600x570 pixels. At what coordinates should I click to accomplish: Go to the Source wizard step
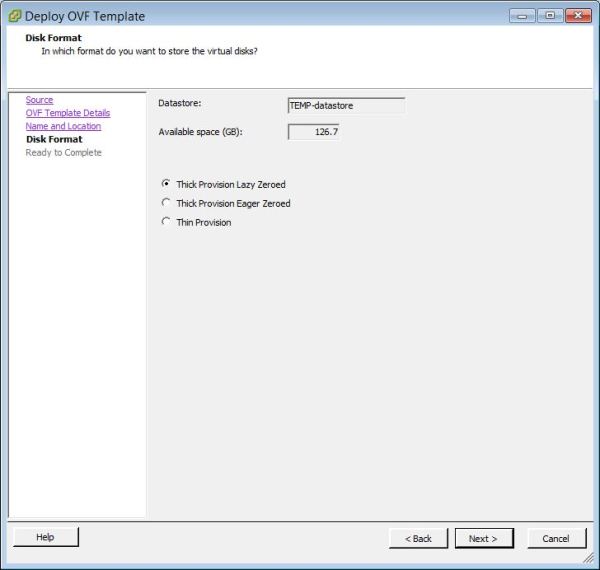click(x=39, y=100)
